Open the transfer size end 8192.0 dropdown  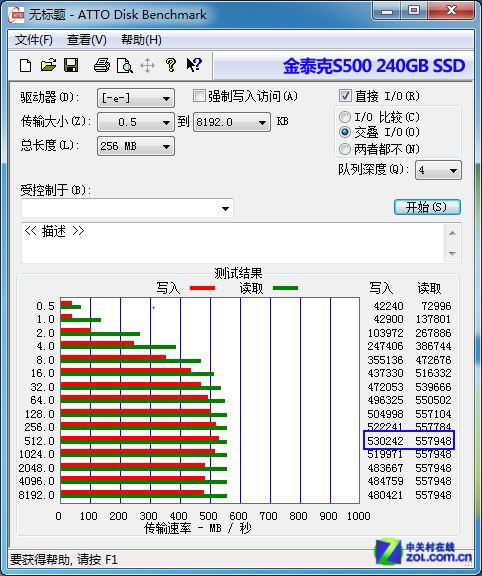[232, 122]
